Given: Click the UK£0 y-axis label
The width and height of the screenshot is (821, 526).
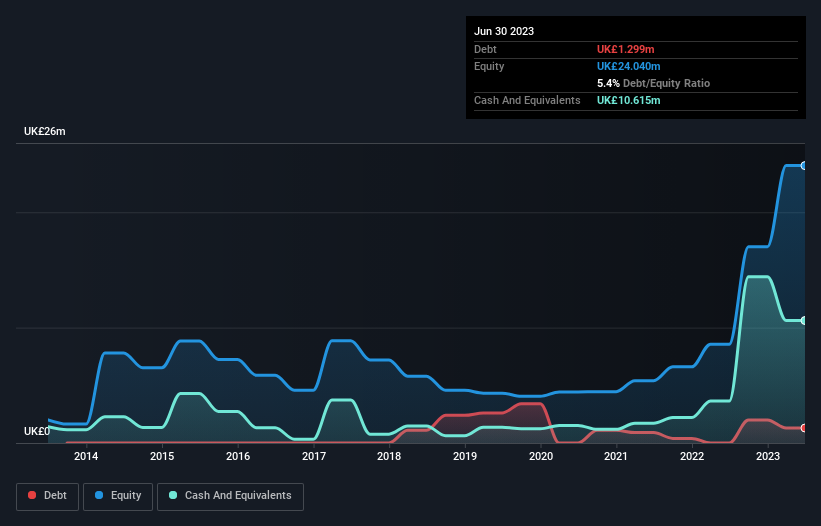Looking at the screenshot, I should pos(37,431).
